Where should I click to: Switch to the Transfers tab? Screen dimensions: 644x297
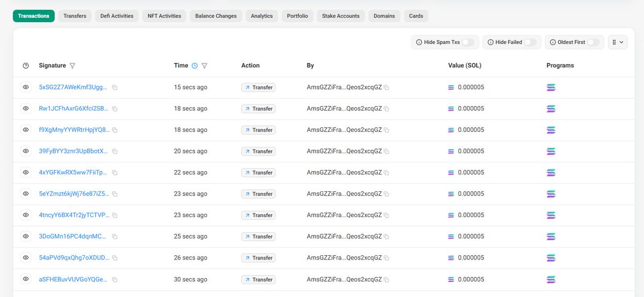[75, 16]
